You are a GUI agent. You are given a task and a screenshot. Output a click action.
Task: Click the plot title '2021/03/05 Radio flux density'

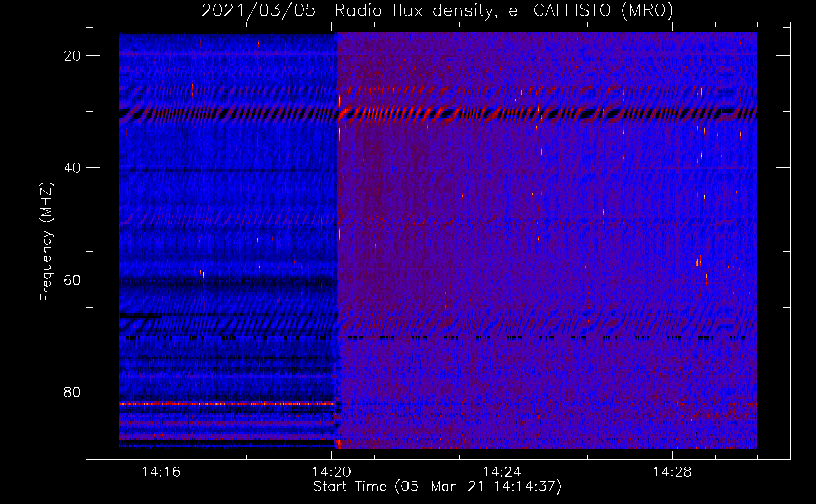[437, 10]
